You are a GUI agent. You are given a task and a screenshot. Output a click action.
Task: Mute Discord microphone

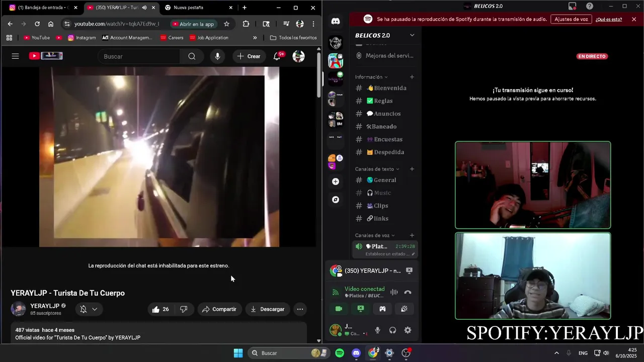coord(377,330)
